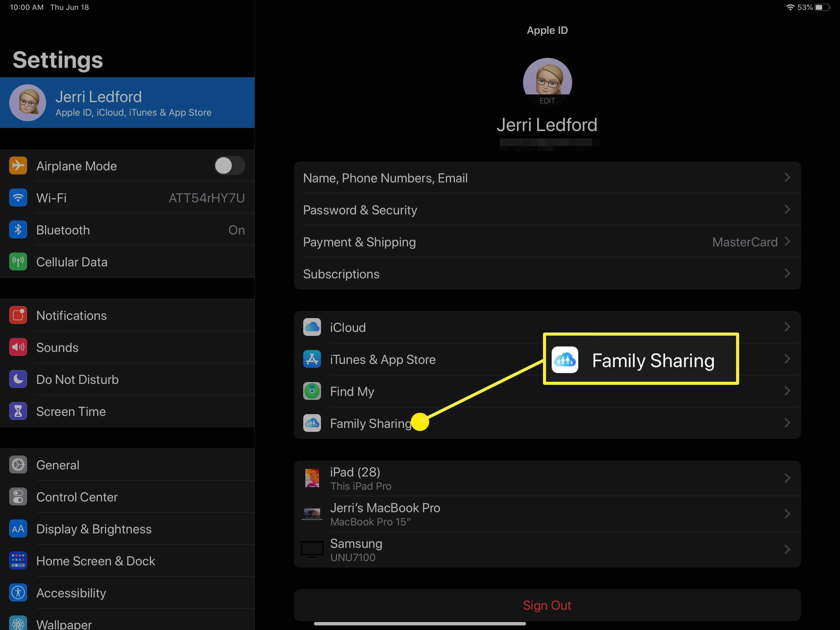Tap the Wi-Fi status bar indicator
The image size is (840, 630).
(x=790, y=7)
